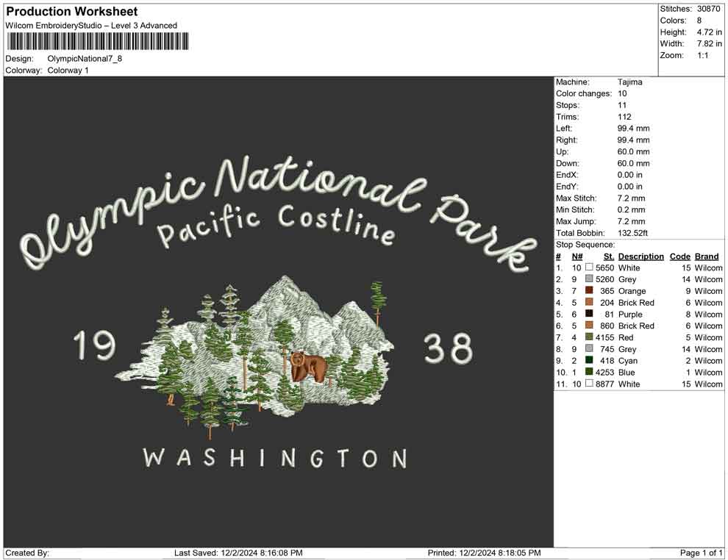Click the 'Purple' description in row 5
This screenshot has width=728, height=560.
tap(630, 314)
